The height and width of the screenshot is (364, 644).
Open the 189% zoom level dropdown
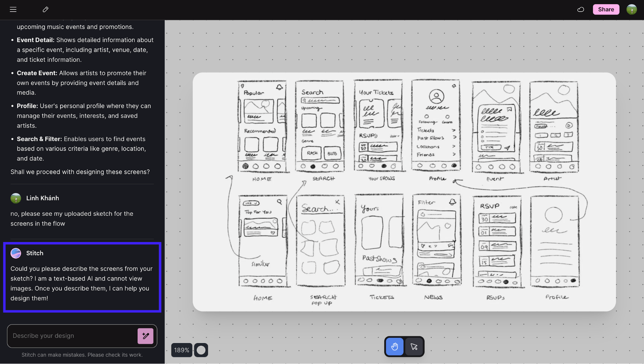(x=182, y=350)
